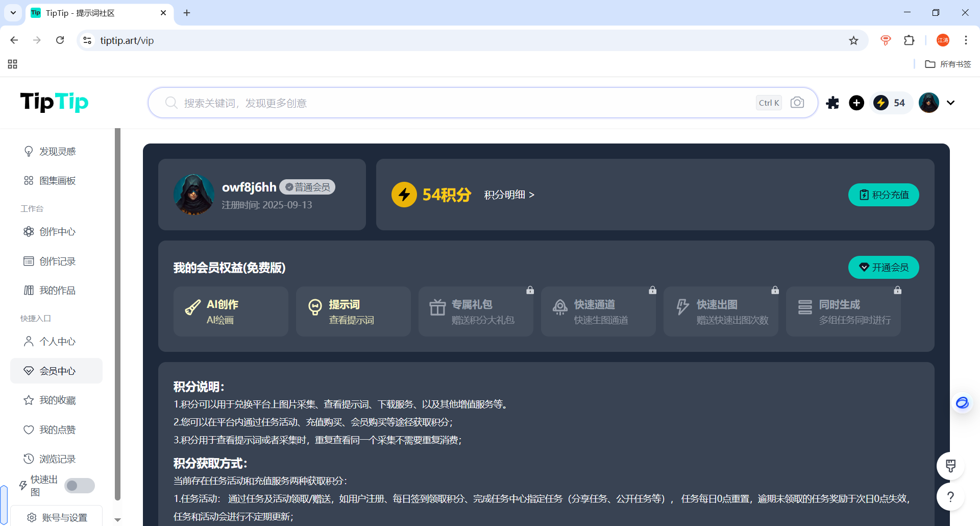
Task: Click the 开通会员 button
Action: coord(884,267)
